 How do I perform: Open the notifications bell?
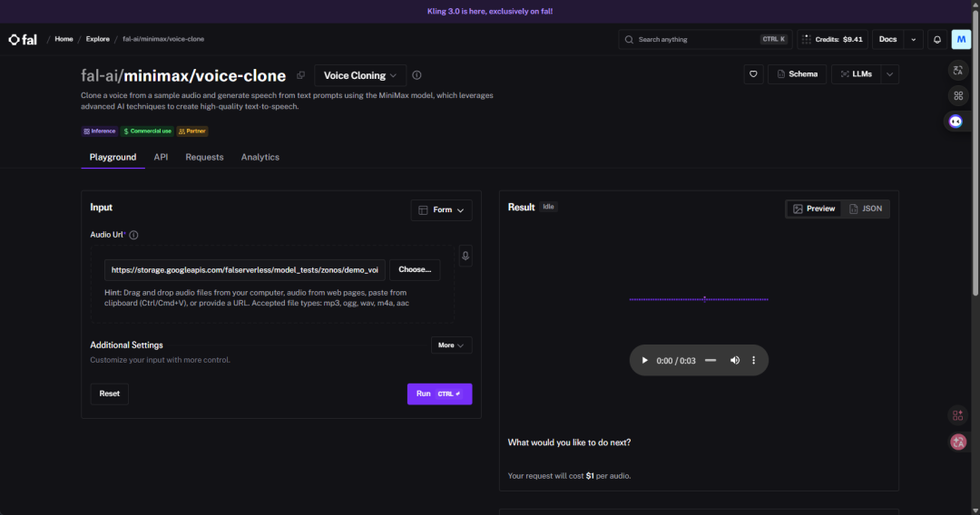point(936,39)
